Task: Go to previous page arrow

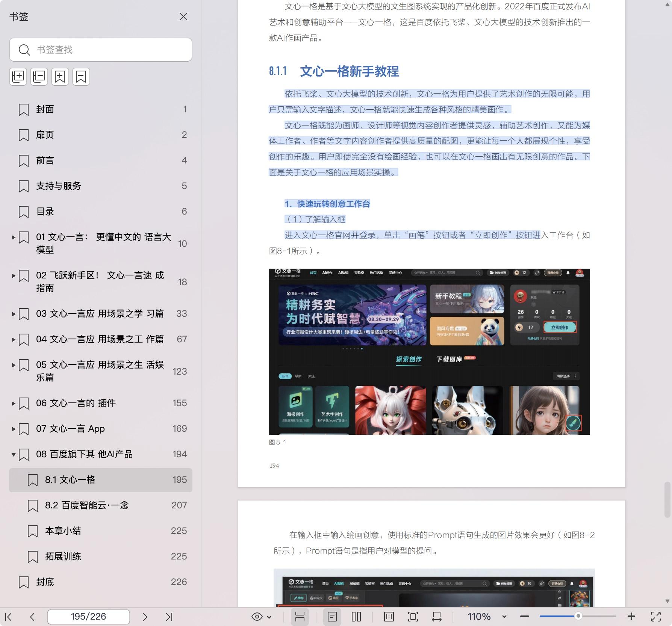Action: tap(32, 617)
